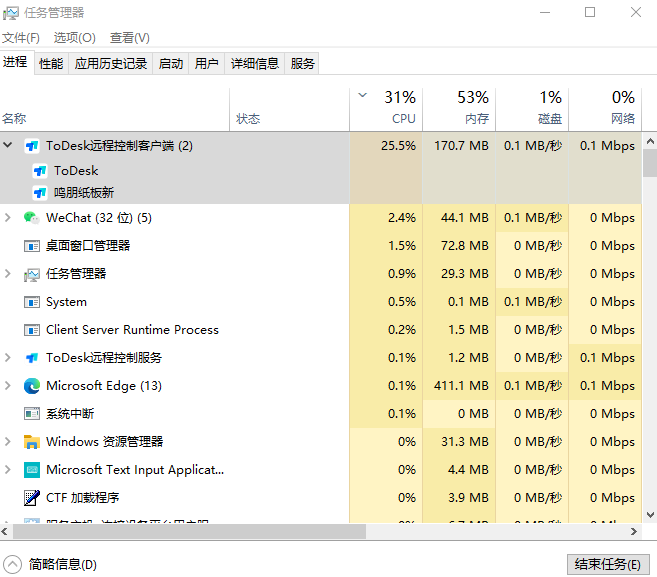657x577 pixels.
Task: Click the Microsoft Text Input Application icon
Action: click(x=32, y=470)
